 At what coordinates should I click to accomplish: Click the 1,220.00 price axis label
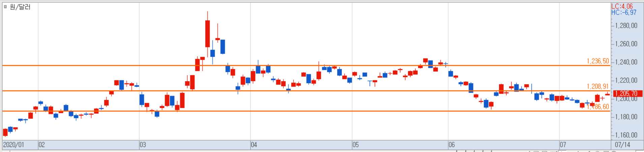click(626, 80)
